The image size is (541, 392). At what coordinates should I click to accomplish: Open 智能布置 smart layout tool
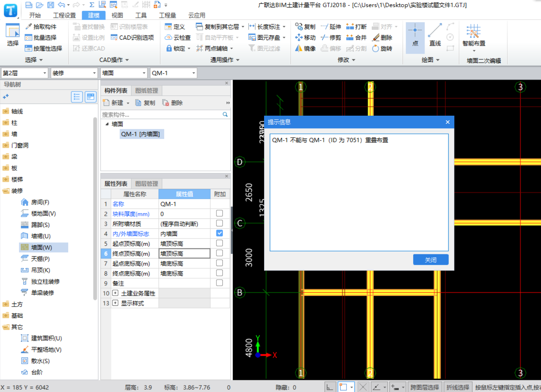pyautogui.click(x=474, y=38)
